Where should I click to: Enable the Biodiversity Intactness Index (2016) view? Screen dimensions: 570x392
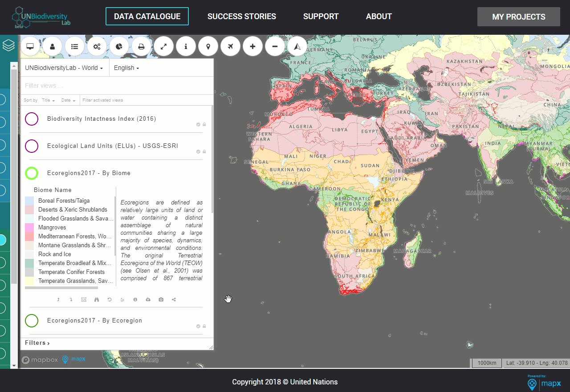click(x=32, y=119)
